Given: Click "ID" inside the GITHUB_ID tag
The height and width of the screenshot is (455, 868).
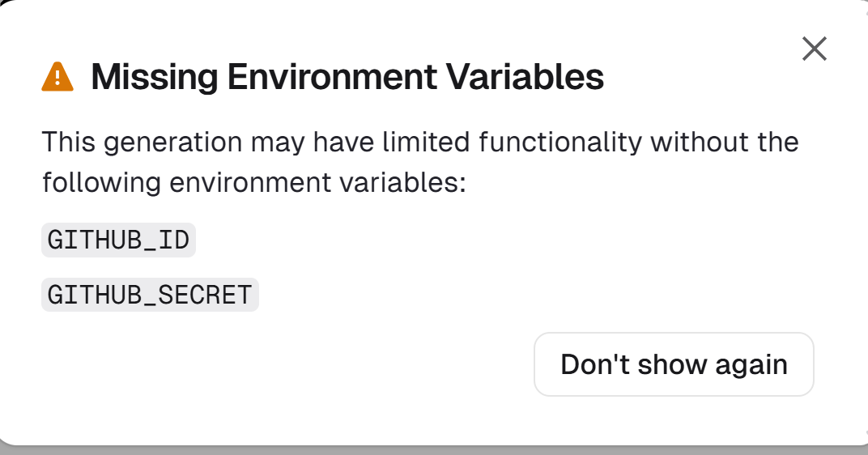Looking at the screenshot, I should [x=174, y=240].
